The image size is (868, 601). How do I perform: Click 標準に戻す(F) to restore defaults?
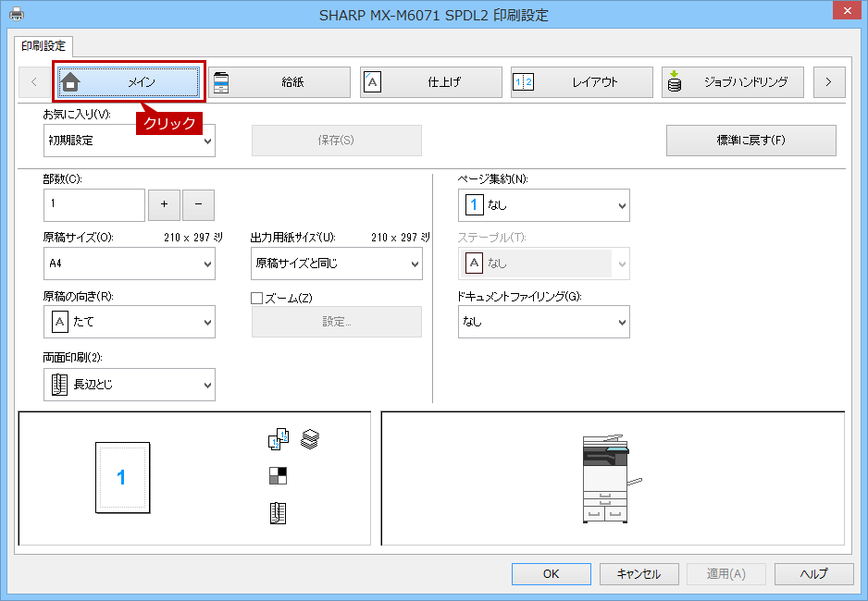(751, 141)
